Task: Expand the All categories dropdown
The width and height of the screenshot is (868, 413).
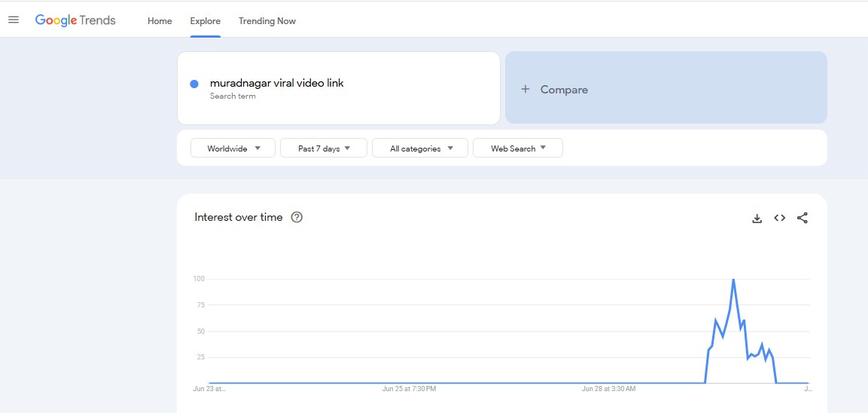Action: coord(420,148)
